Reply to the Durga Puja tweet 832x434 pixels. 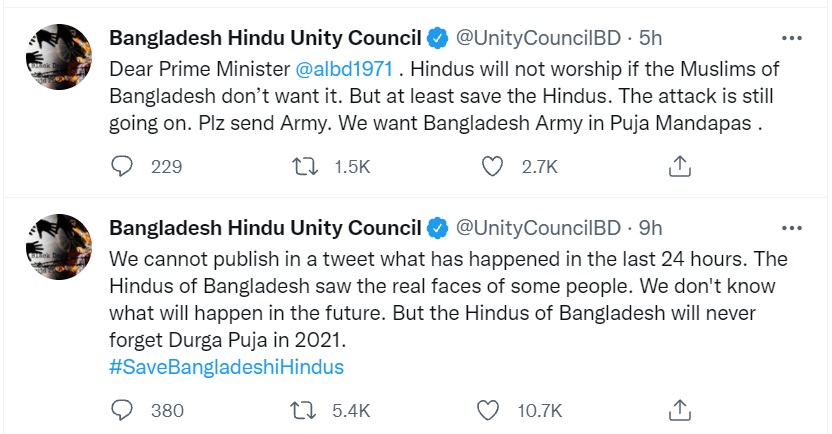(121, 410)
